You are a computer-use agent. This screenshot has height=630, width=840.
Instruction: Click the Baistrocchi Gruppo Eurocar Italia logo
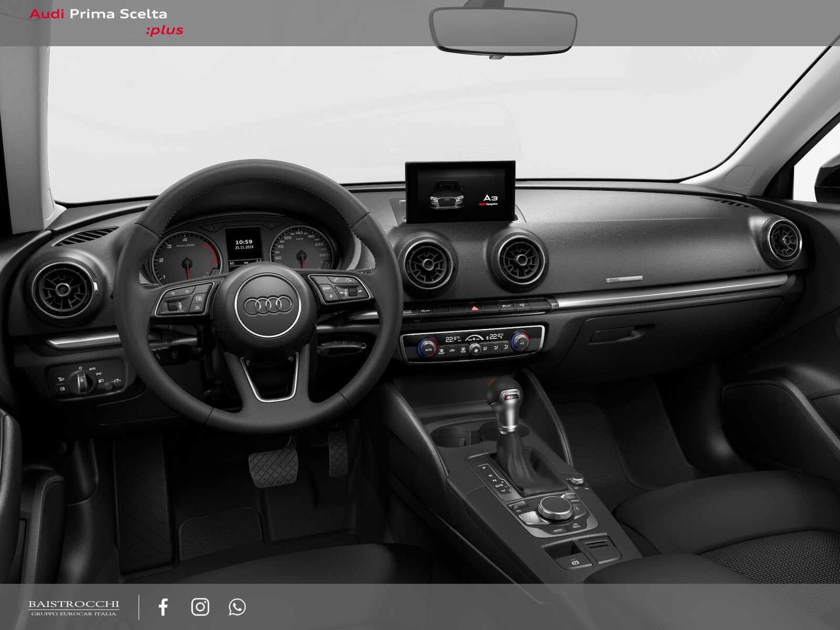pyautogui.click(x=74, y=608)
